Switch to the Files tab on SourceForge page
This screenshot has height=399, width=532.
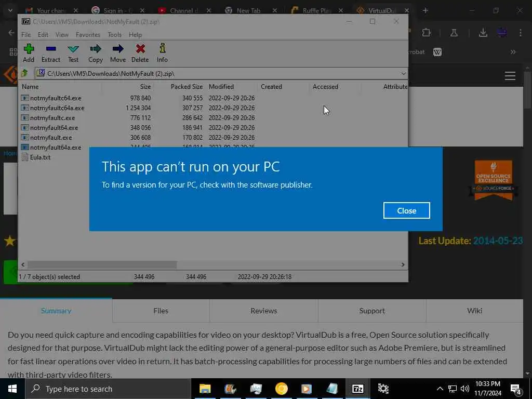point(161,311)
